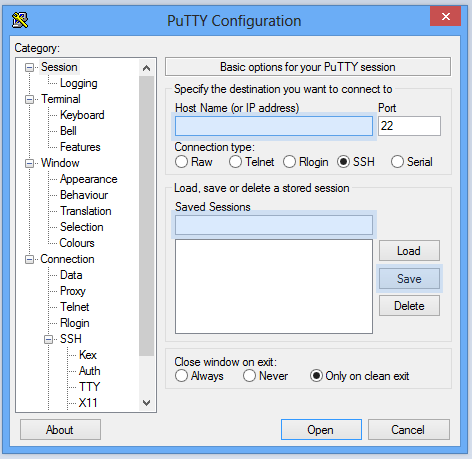The height and width of the screenshot is (459, 472).
Task: Collapse the Session tree node
Action: click(30, 68)
